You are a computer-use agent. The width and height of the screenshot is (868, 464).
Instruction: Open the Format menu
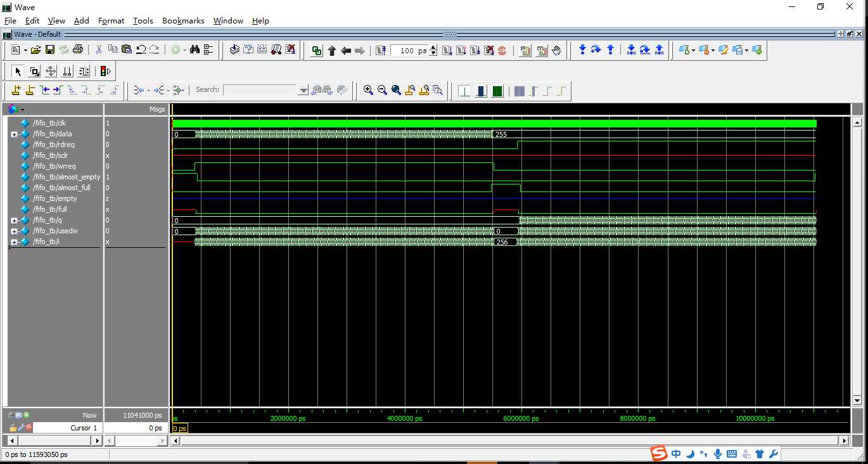click(111, 20)
